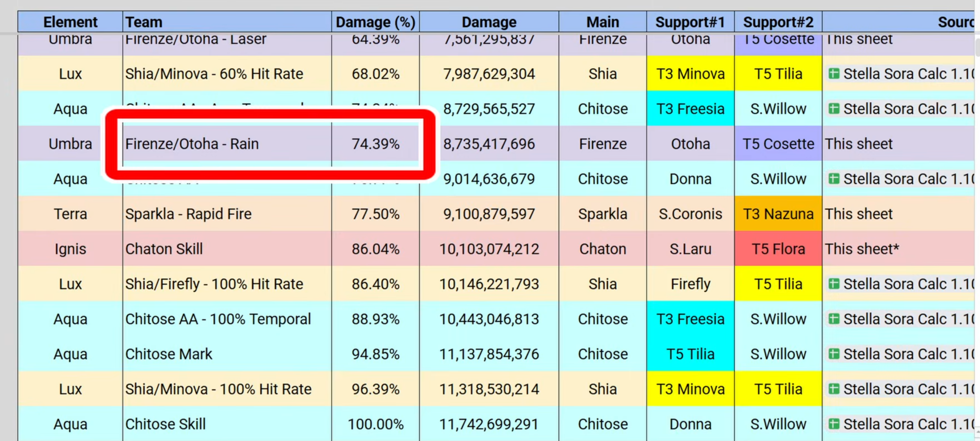Screen dimensions: 980x441
Task: Select T5 Cosette in the Firenze/Otoha - Rain row
Action: point(778,144)
